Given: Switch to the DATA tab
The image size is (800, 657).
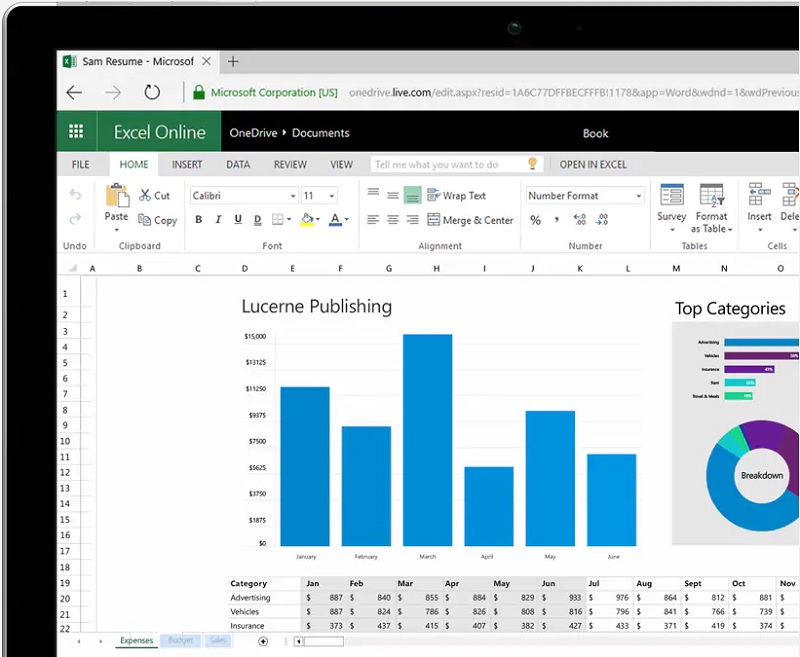Looking at the screenshot, I should [x=238, y=164].
